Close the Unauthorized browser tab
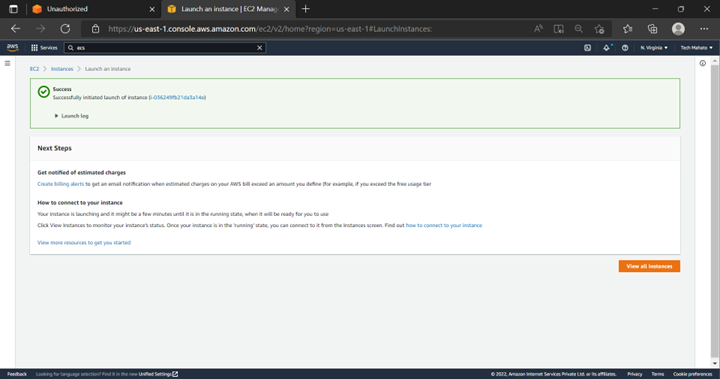 (x=152, y=9)
